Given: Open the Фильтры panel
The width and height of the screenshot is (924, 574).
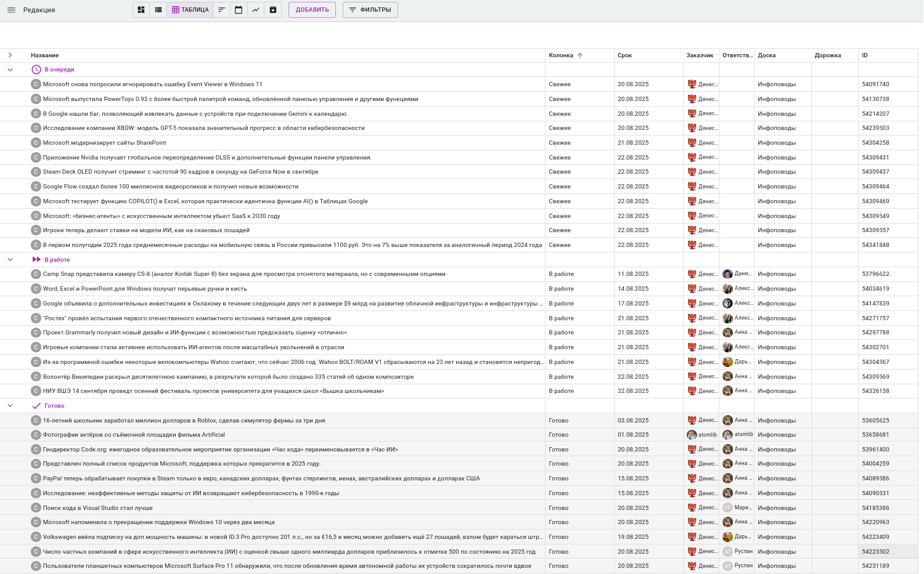Looking at the screenshot, I should coord(370,10).
